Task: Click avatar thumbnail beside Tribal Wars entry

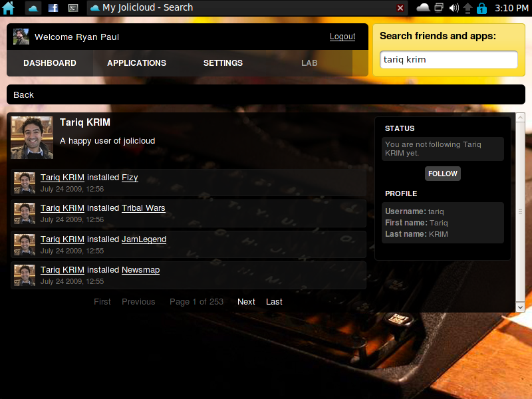Action: pos(25,213)
